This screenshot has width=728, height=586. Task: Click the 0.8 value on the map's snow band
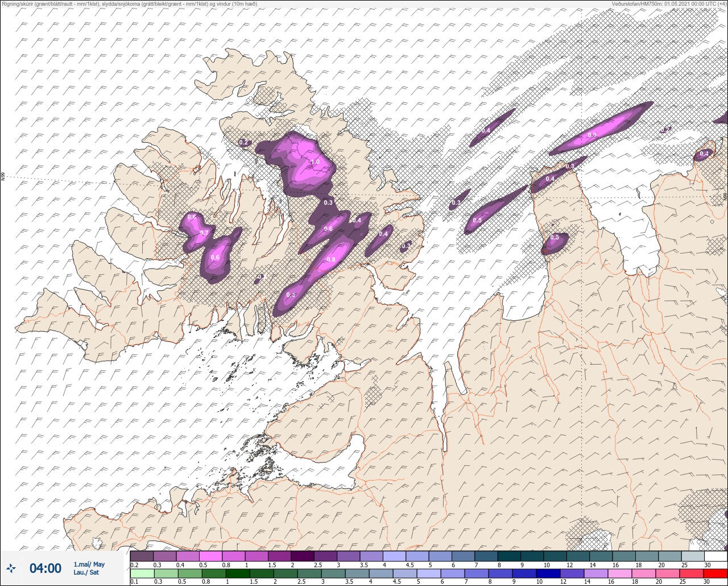[x=331, y=260]
